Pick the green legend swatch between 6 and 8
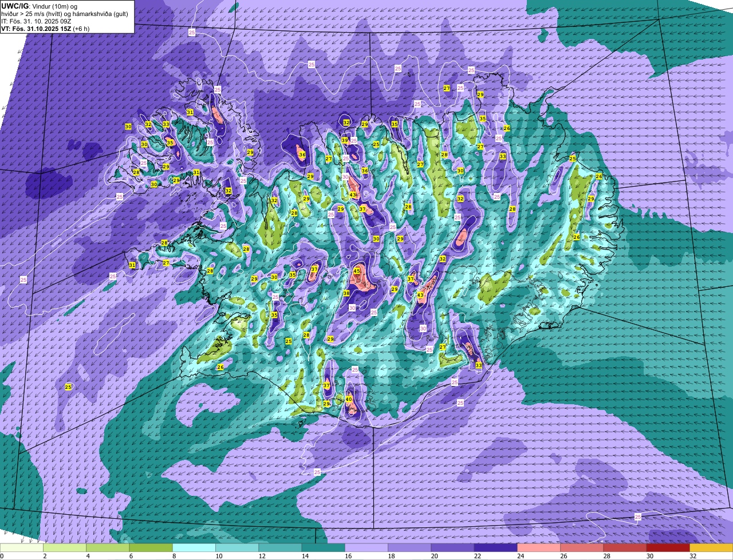The width and height of the screenshot is (733, 560). tap(151, 547)
